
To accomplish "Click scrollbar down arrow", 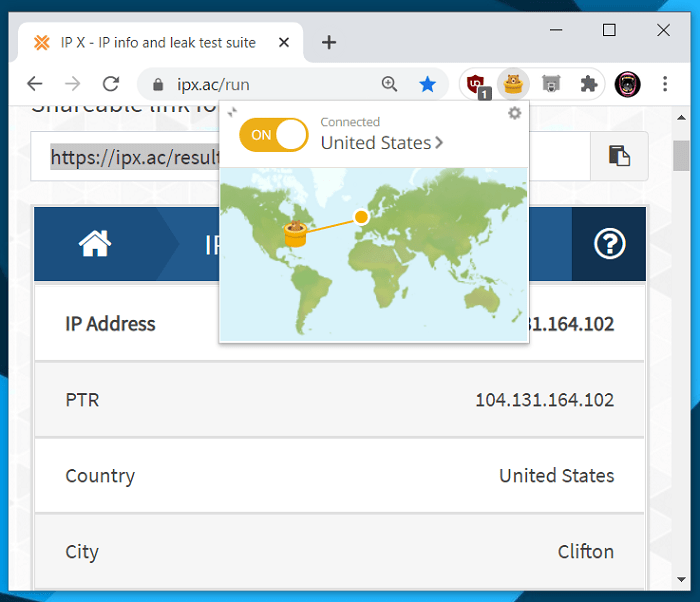I will (x=681, y=580).
